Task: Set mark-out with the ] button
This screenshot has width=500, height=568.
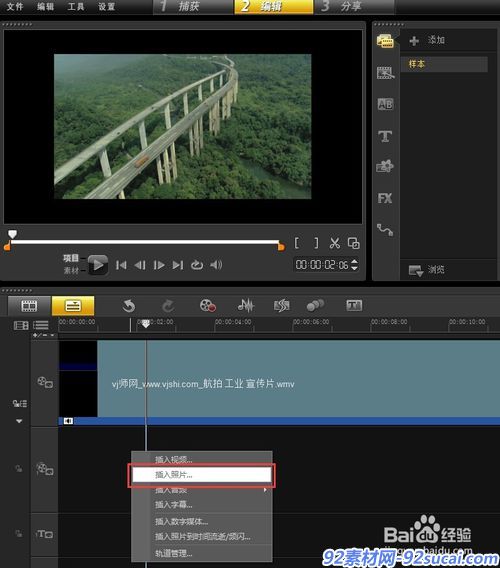Action: click(316, 243)
